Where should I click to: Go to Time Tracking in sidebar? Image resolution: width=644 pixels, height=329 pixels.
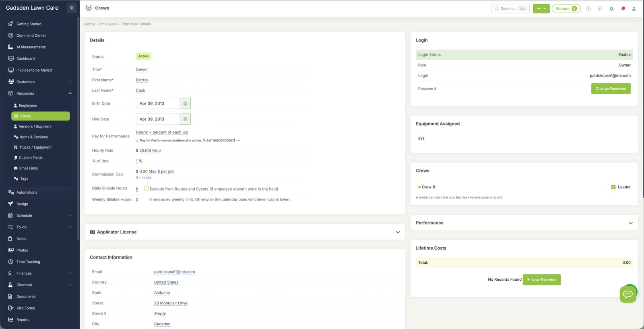point(28,262)
